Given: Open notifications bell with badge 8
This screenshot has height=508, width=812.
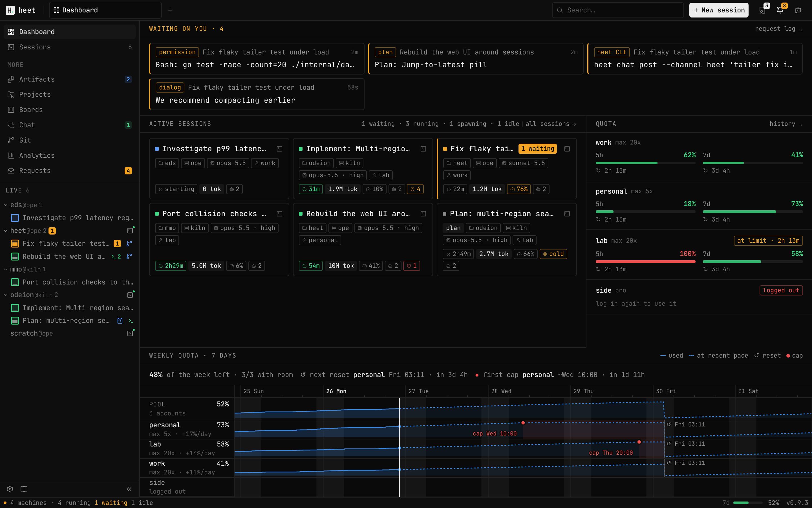Looking at the screenshot, I should click(780, 10).
